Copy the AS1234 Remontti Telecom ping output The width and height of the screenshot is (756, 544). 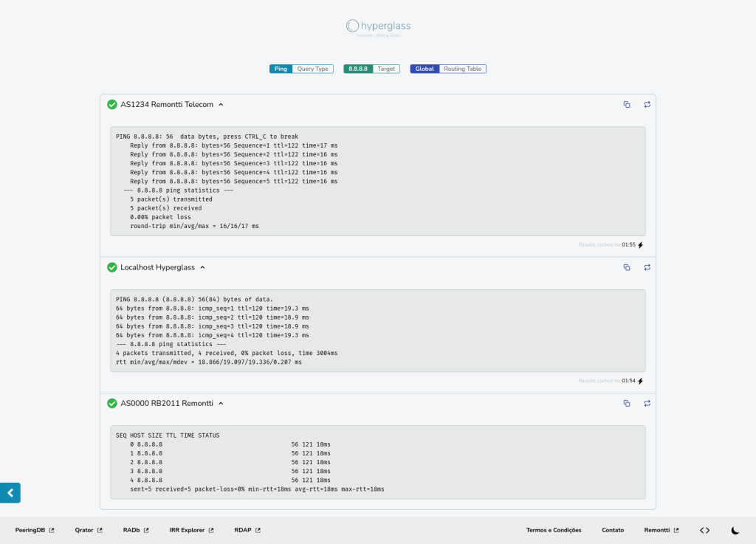click(x=627, y=104)
